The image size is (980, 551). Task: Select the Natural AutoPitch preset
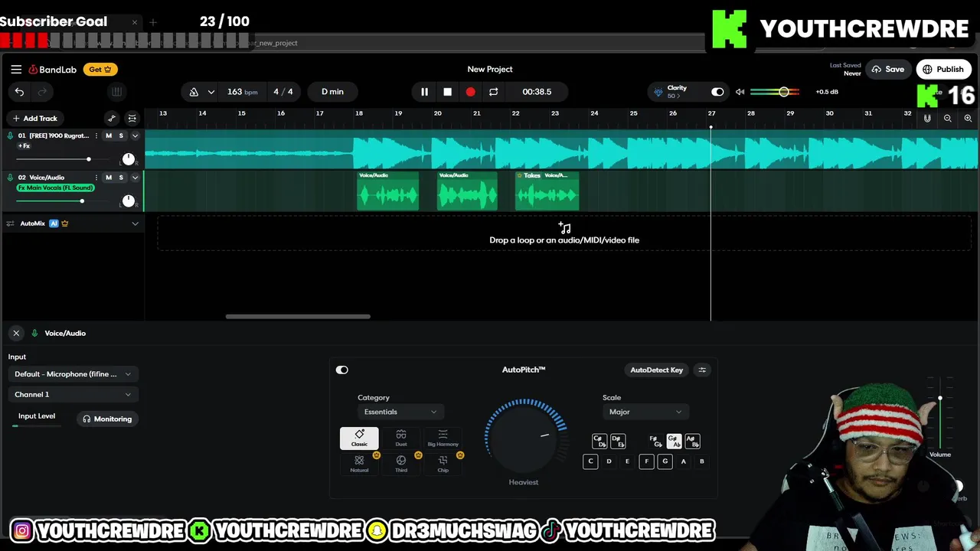359,464
